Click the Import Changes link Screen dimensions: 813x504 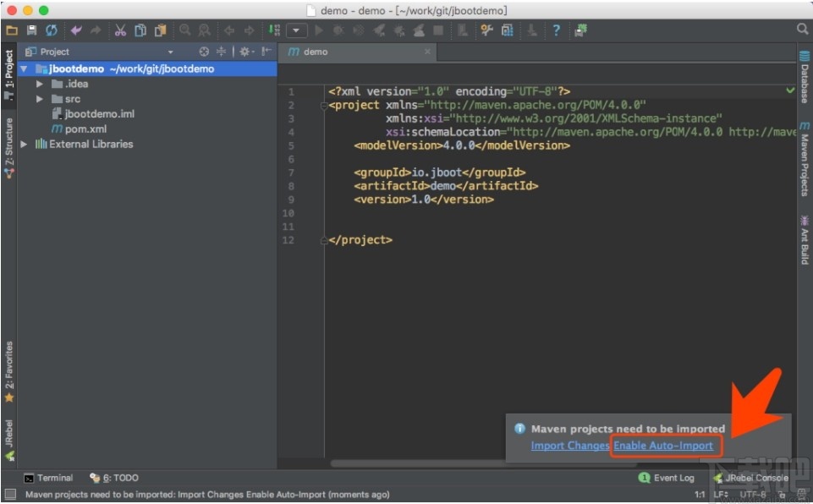[569, 446]
